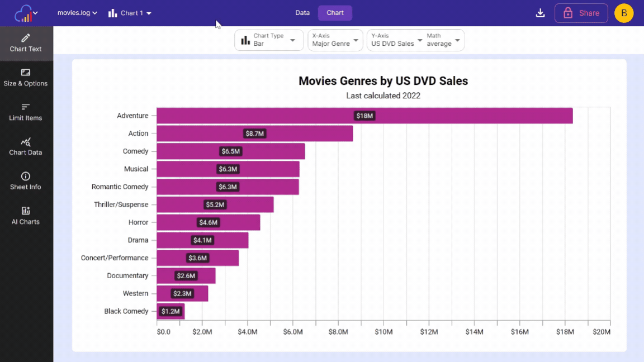Viewport: 644px width, 362px height.
Task: Click the Thriller/Suspense axis label
Action: click(121, 204)
